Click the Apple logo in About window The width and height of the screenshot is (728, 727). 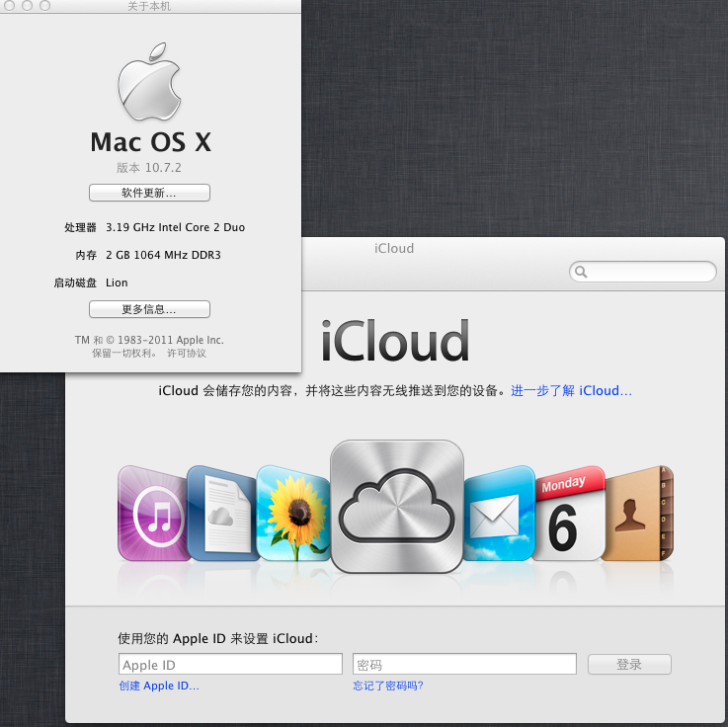[x=150, y=82]
